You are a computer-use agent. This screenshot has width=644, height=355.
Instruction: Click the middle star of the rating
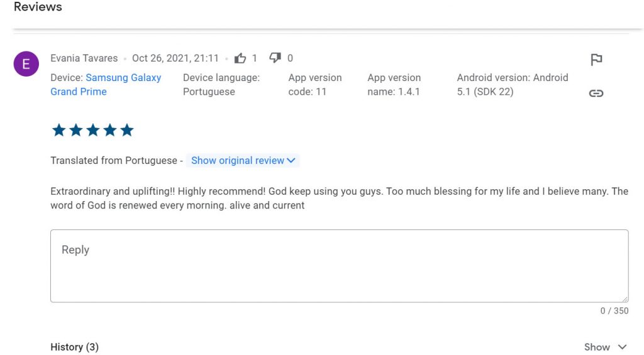pos(93,130)
